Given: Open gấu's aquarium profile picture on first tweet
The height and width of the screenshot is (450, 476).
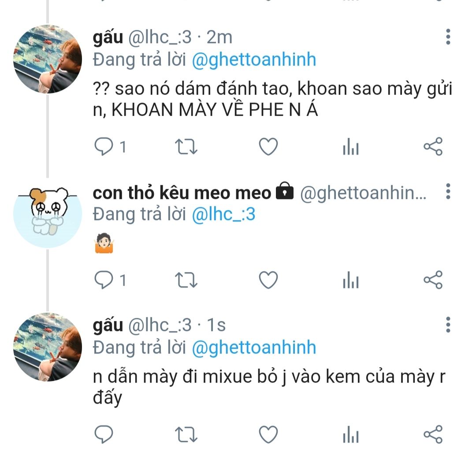Looking at the screenshot, I should pos(48,59).
